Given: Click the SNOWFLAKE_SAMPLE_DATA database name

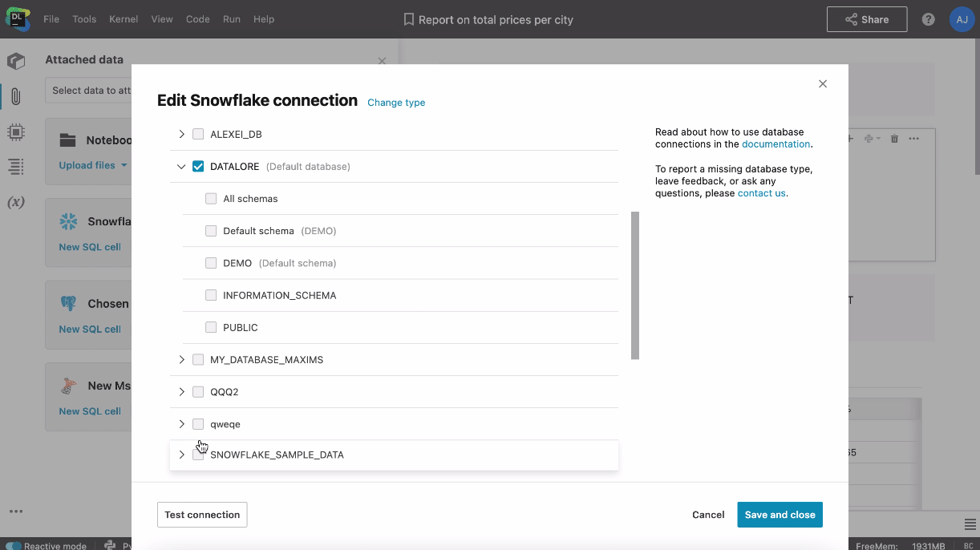Looking at the screenshot, I should click(x=277, y=455).
